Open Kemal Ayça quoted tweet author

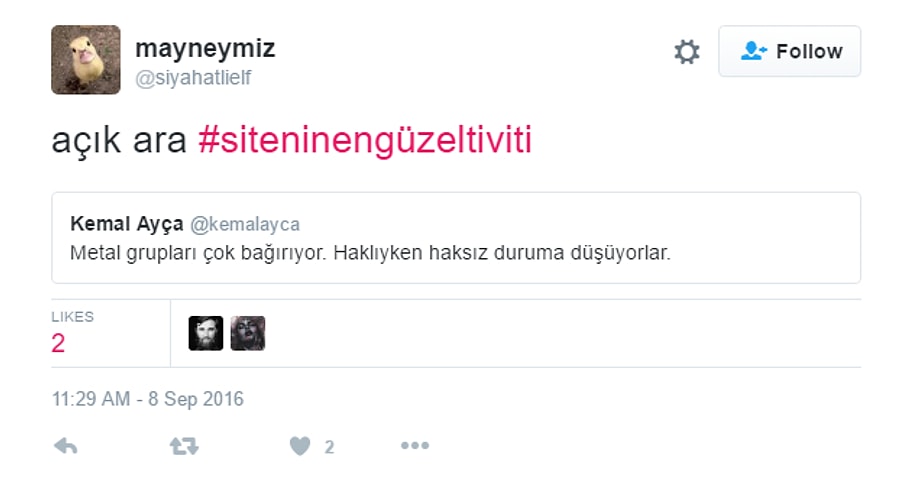point(127,224)
